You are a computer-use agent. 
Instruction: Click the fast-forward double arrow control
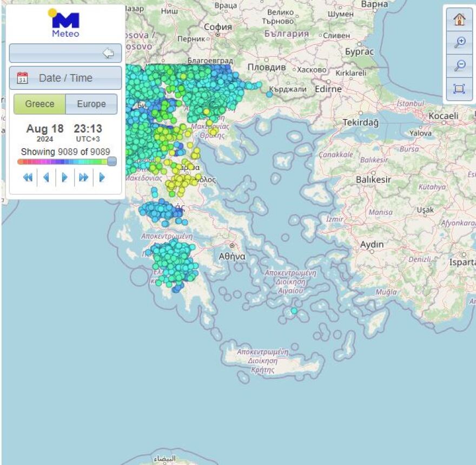tap(82, 176)
